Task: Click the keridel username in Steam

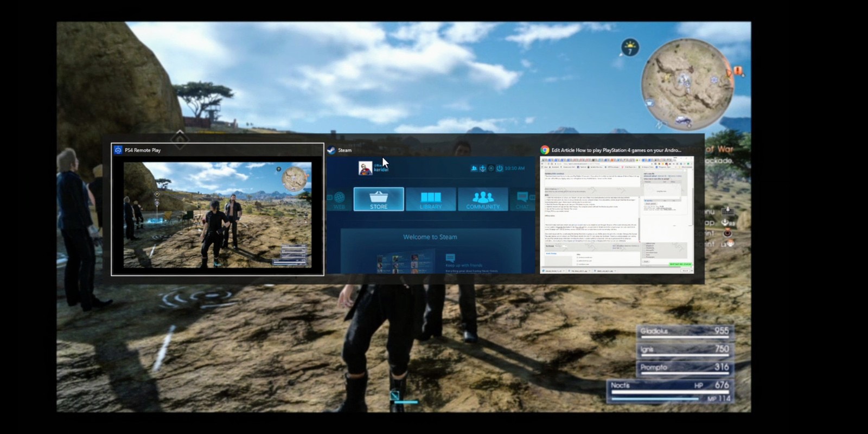Action: click(x=381, y=170)
